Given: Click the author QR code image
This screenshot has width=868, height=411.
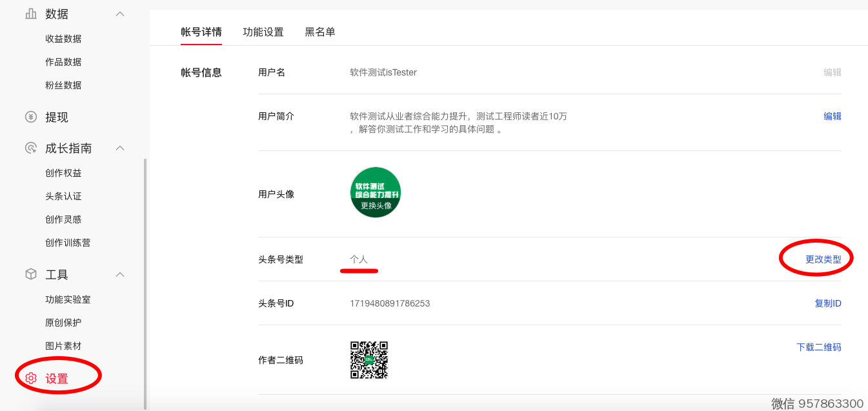Looking at the screenshot, I should (368, 360).
